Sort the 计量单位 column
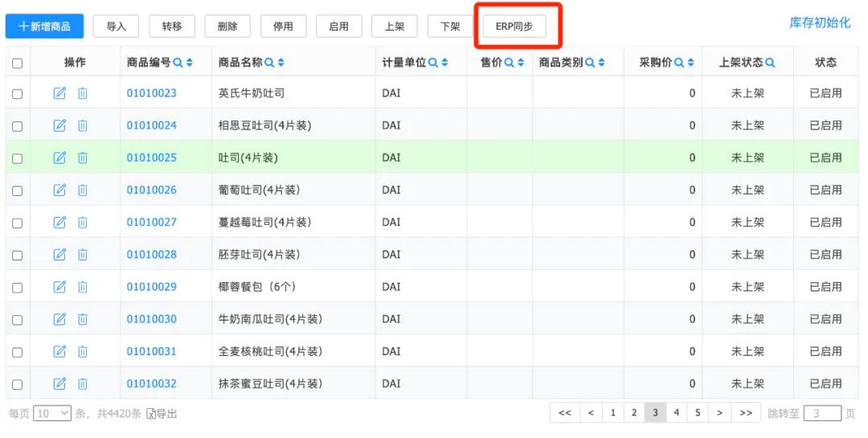The width and height of the screenshot is (868, 438). click(444, 63)
